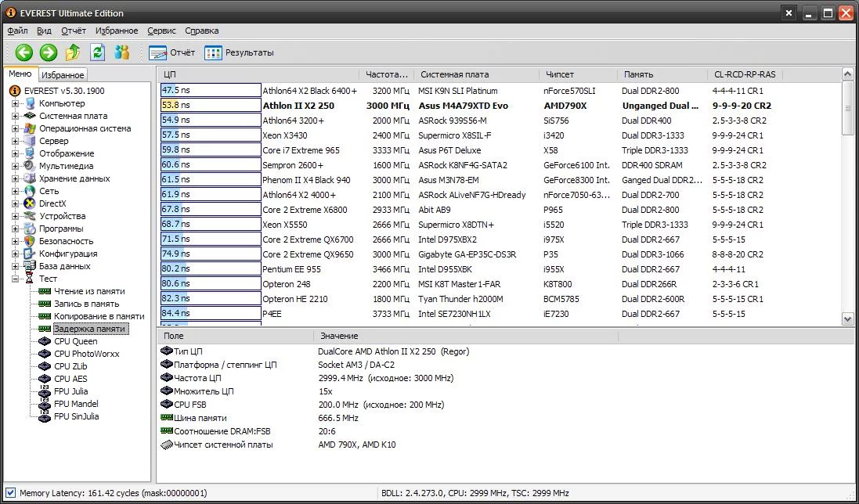The height and width of the screenshot is (504, 859).
Task: Expand the Компьютер tree node
Action: coord(15,103)
